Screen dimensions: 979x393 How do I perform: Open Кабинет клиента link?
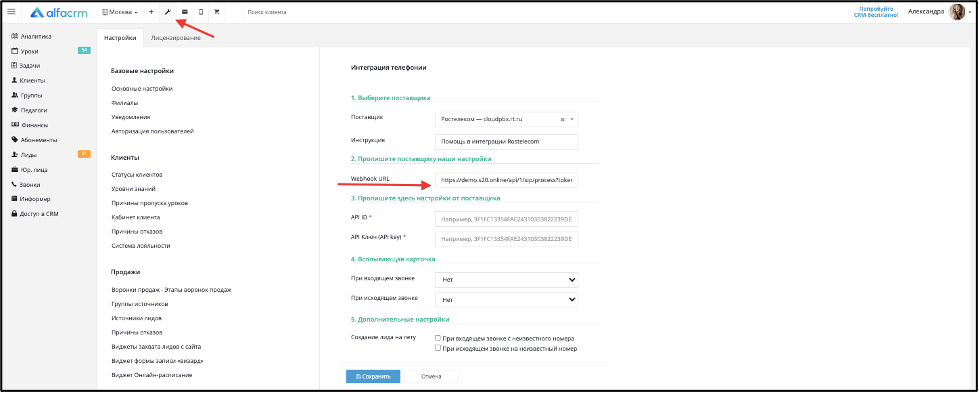[x=135, y=217]
